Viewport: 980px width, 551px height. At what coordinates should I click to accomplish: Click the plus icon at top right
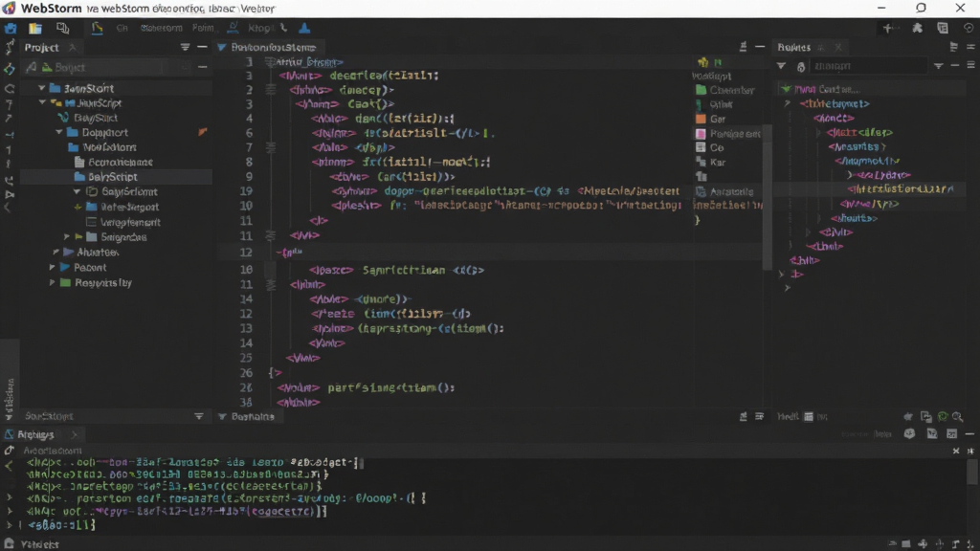pyautogui.click(x=887, y=28)
